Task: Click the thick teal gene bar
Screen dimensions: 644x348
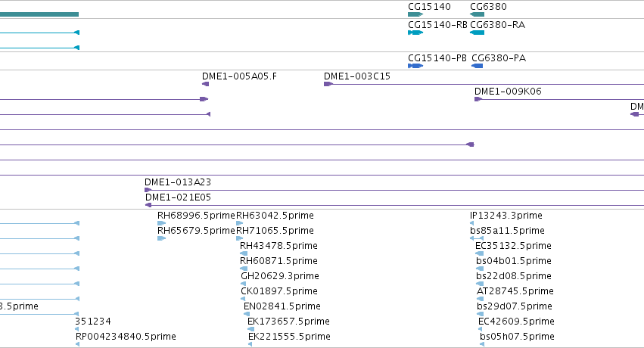Action: [x=39, y=14]
